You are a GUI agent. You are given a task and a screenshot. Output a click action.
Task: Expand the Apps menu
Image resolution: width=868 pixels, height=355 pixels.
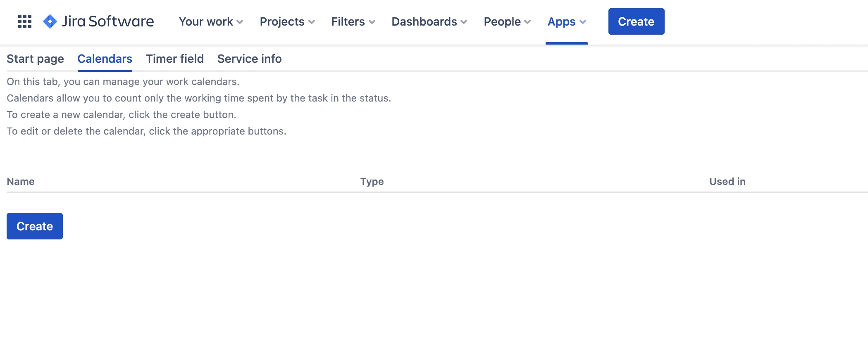tap(567, 21)
